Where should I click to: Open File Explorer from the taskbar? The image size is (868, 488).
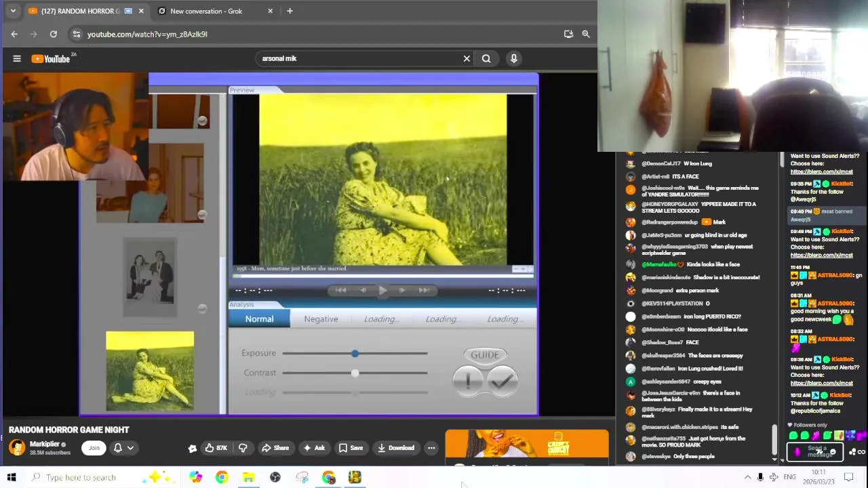pyautogui.click(x=249, y=477)
